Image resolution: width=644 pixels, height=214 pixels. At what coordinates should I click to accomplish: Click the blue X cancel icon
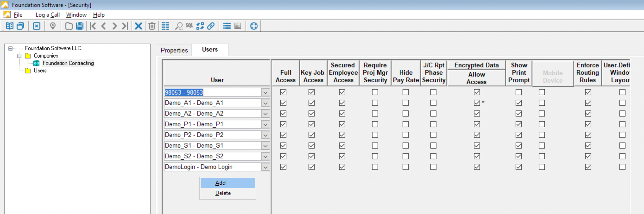pos(138,26)
